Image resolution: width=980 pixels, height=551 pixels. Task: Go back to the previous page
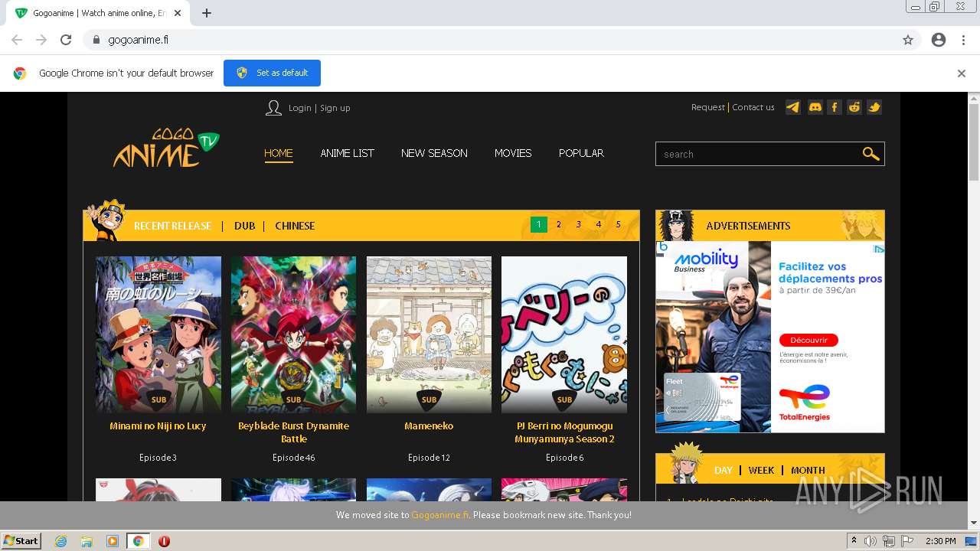point(17,40)
